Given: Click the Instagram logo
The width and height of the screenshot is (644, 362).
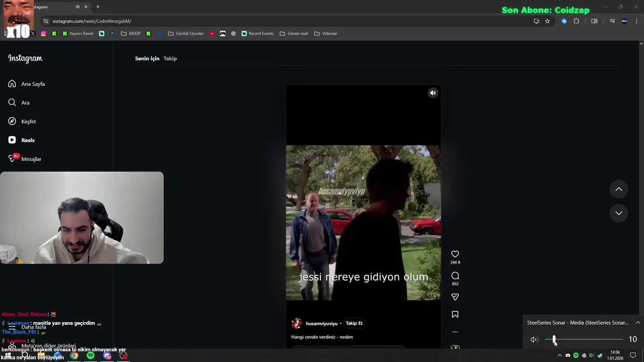Looking at the screenshot, I should coord(25,58).
